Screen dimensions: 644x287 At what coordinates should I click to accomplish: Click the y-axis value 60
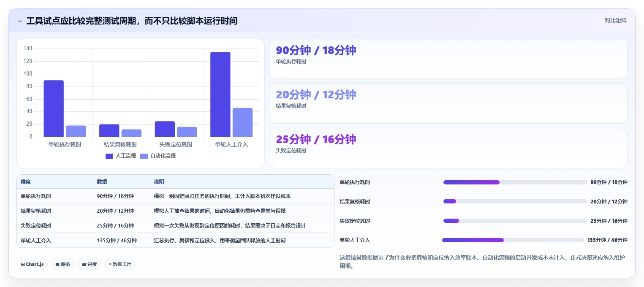[29, 99]
